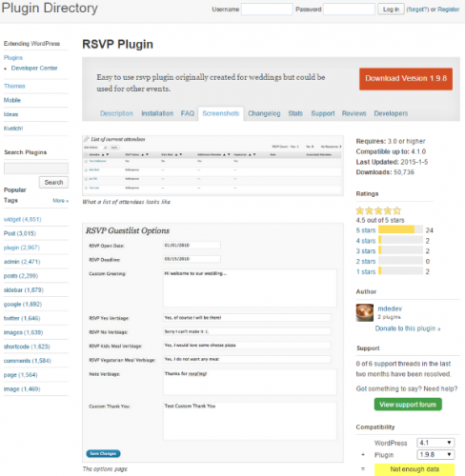Switch to the Description tab
The image size is (465, 476).
pyautogui.click(x=116, y=113)
